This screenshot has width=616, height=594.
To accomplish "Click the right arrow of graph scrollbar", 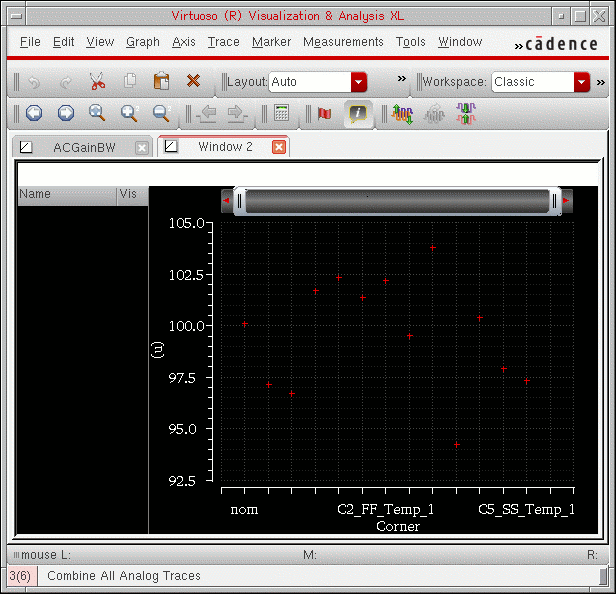I will click(567, 201).
